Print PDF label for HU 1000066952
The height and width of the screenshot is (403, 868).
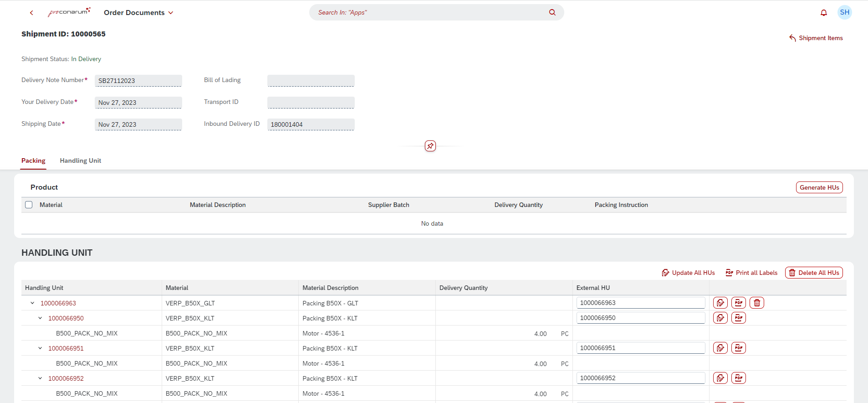point(738,378)
